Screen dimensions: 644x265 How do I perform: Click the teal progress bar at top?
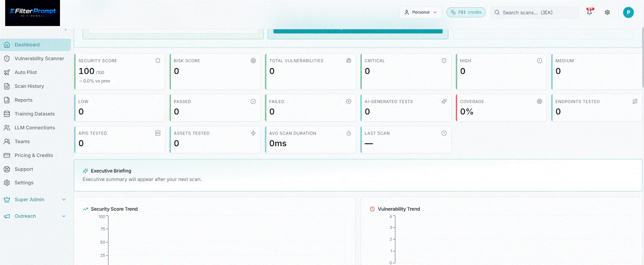coord(358,31)
